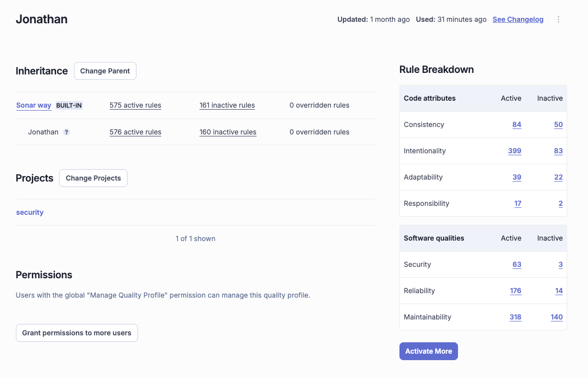View the 63 active Security rules
This screenshot has height=378, width=588.
coord(517,264)
